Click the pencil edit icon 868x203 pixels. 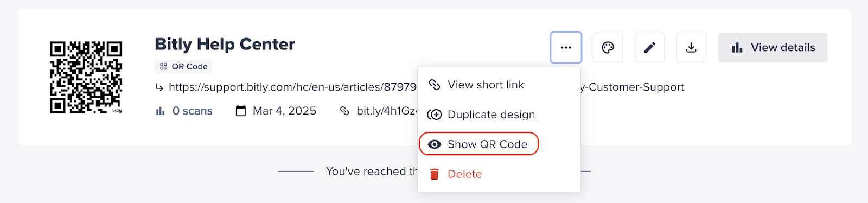tap(649, 47)
